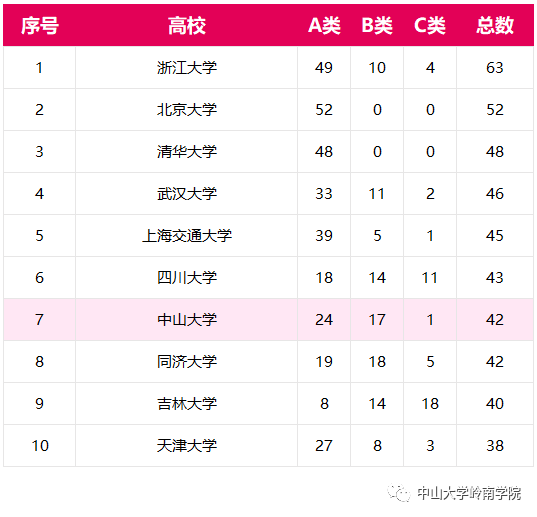Click rank number 10 cell
This screenshot has width=537, height=517.
tap(40, 446)
